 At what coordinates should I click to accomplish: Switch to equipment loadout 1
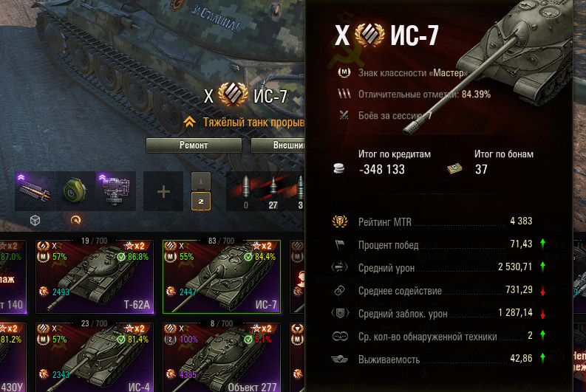click(x=201, y=182)
